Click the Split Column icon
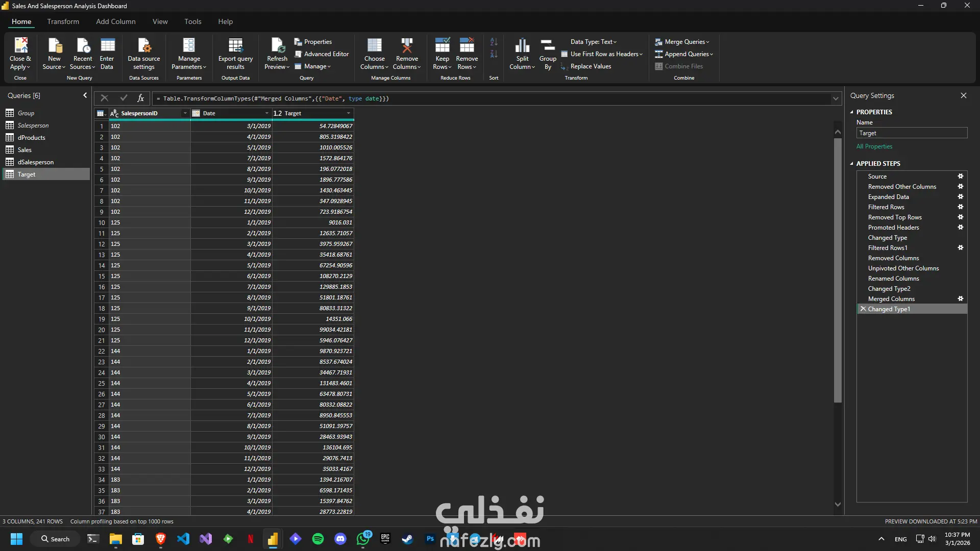This screenshot has height=551, width=980. [522, 46]
